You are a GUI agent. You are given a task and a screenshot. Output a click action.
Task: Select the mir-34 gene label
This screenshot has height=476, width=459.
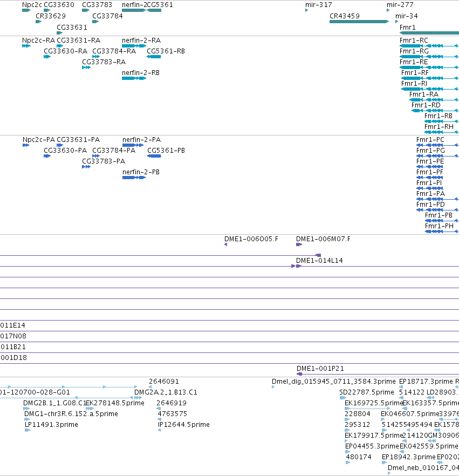tap(407, 16)
